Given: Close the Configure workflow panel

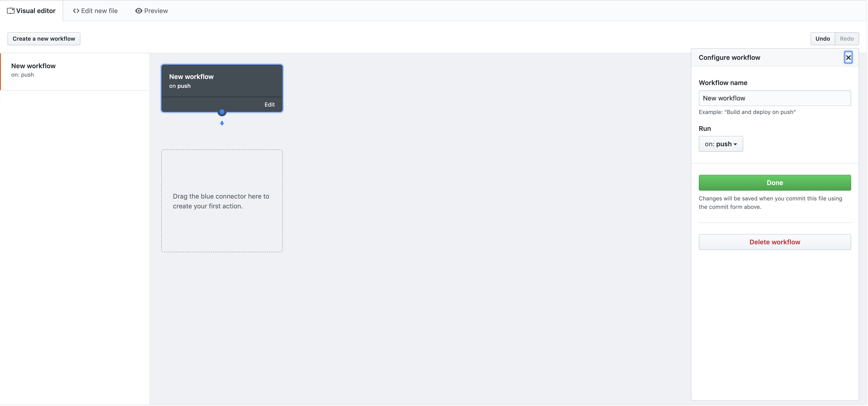Looking at the screenshot, I should [x=848, y=58].
